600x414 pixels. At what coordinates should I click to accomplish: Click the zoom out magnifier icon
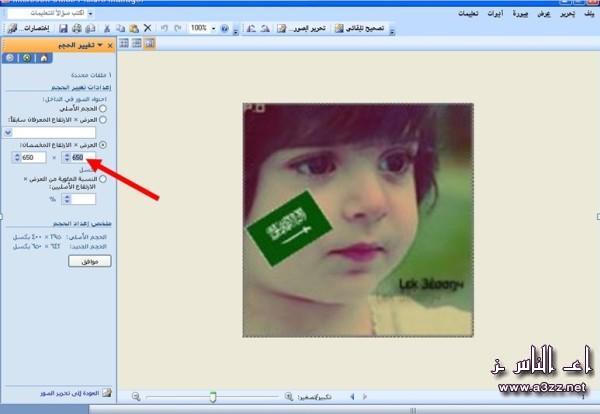(x=136, y=397)
